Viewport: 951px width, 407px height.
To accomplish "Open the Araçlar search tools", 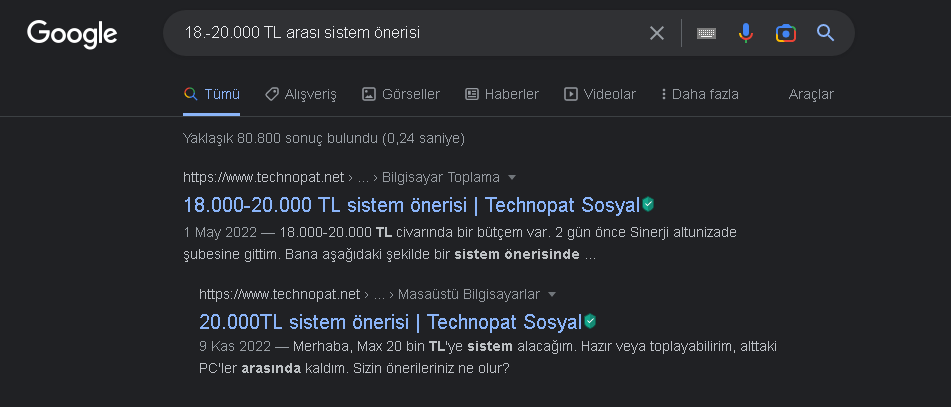I will 811,94.
